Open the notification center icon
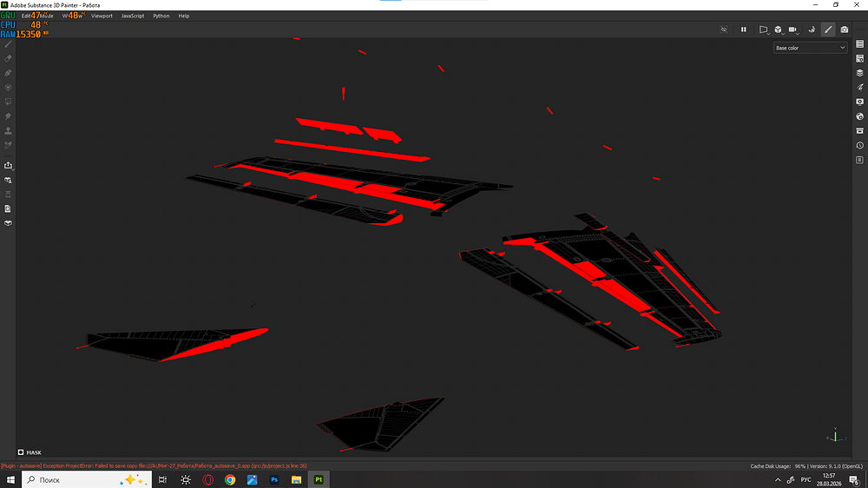Image resolution: width=868 pixels, height=488 pixels. pos(855,479)
